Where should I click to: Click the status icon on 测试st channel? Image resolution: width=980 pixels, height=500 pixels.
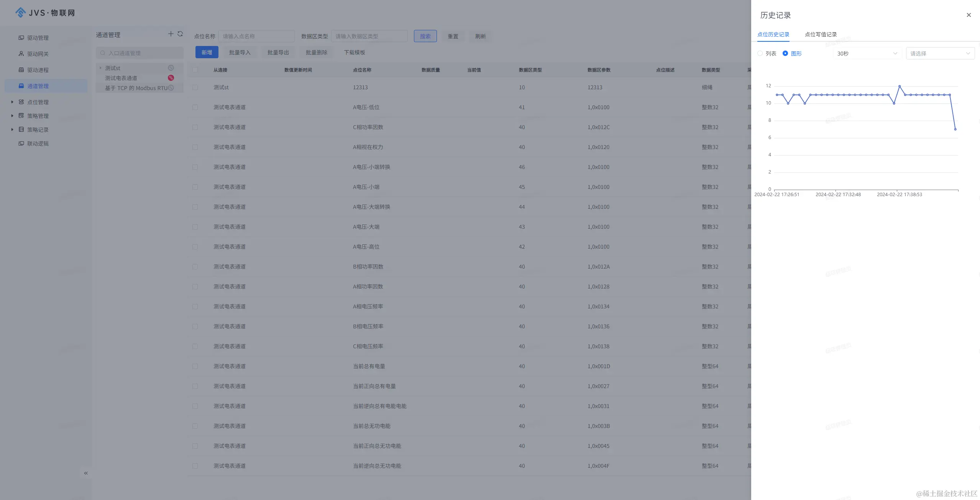[x=171, y=68]
